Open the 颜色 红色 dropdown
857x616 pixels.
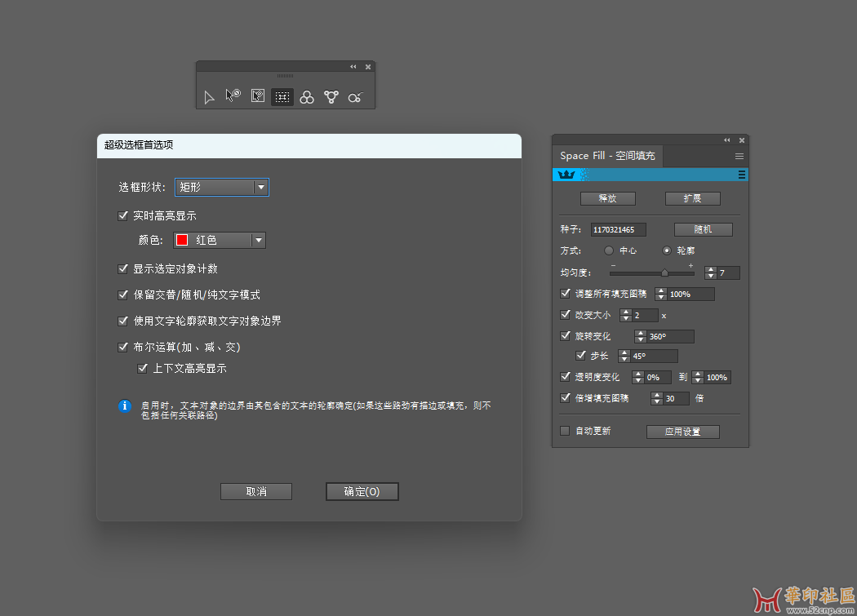tap(220, 240)
